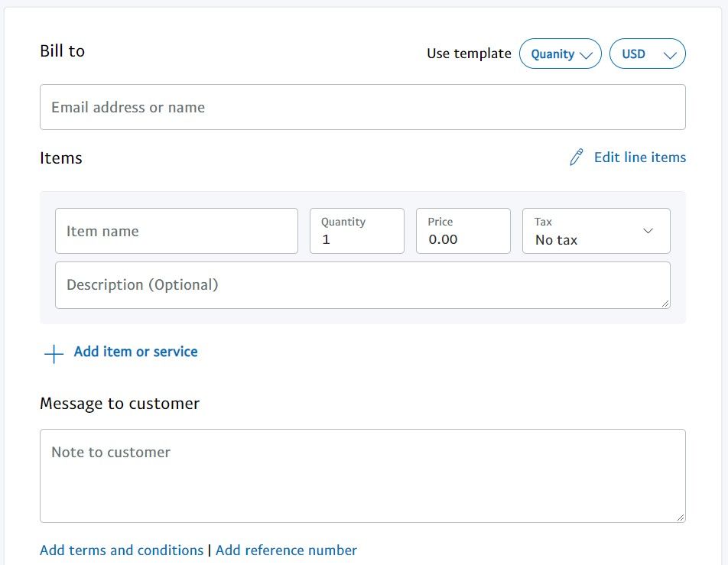Screen dimensions: 728x565
Task: Click the chevron arrow in the Quanity selector
Action: coord(587,55)
